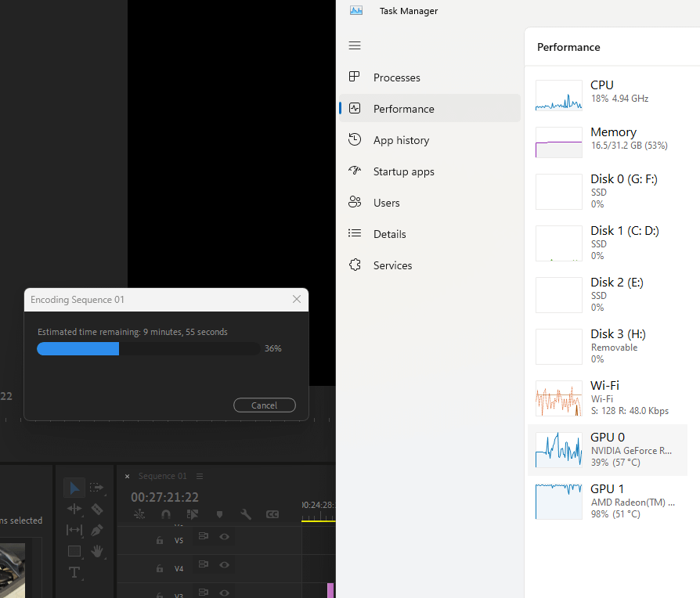The height and width of the screenshot is (598, 700).
Task: Expand Task Manager hamburger navigation menu
Action: 355,45
